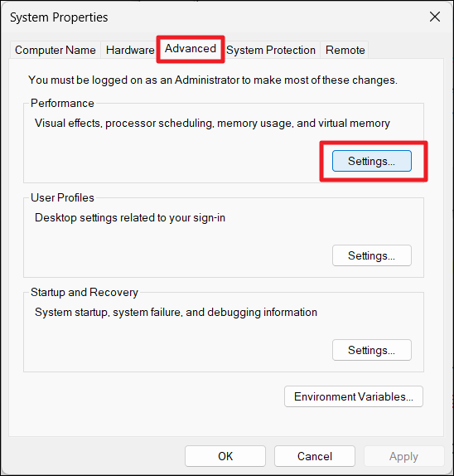454x476 pixels.
Task: Click the Environment Variables button
Action: (x=354, y=396)
